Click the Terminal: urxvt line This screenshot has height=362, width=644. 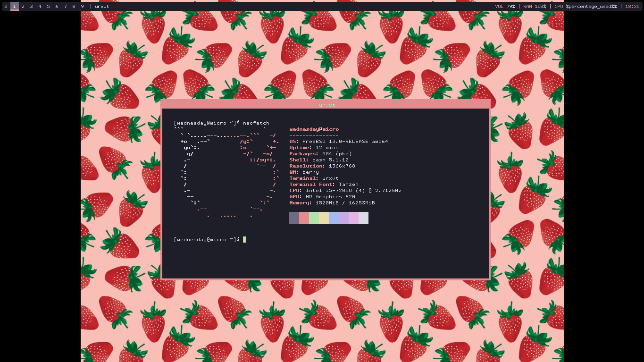314,178
